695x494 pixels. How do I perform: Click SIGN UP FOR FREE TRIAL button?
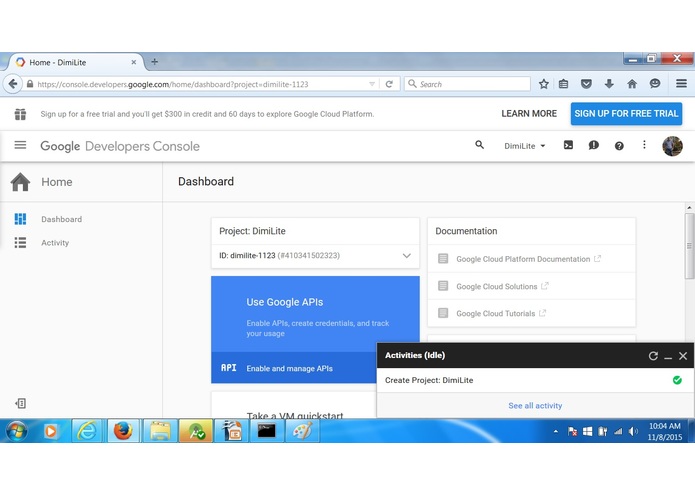626,113
